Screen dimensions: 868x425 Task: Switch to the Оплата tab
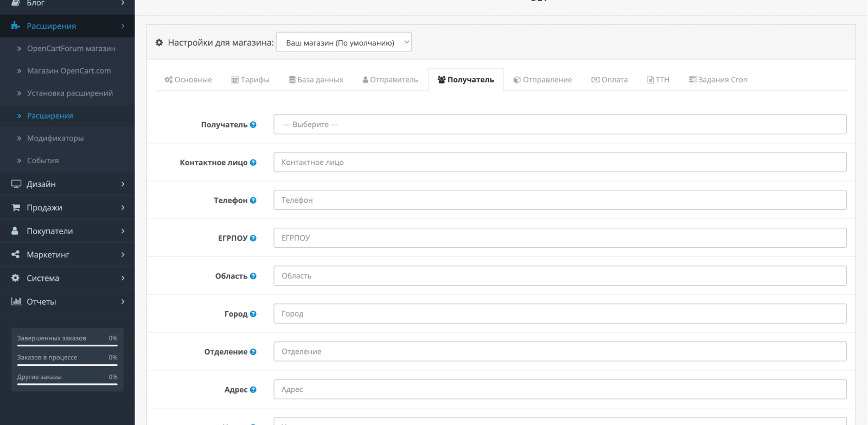click(610, 80)
